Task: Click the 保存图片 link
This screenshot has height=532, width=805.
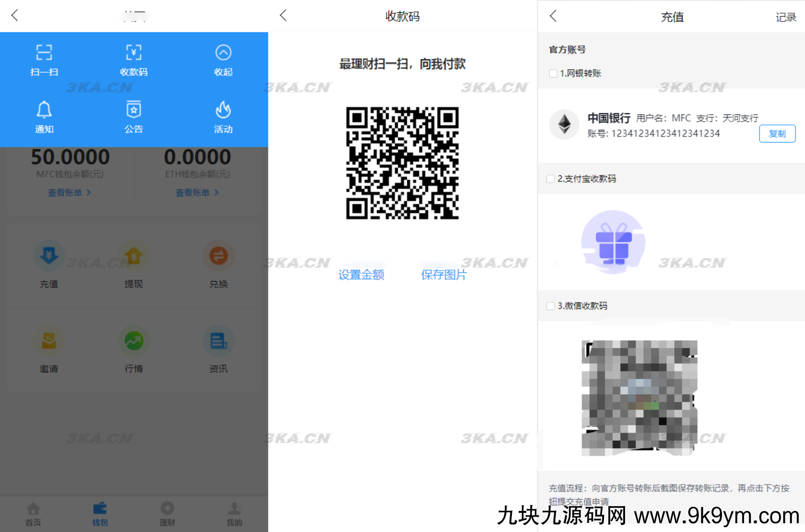Action: click(444, 275)
